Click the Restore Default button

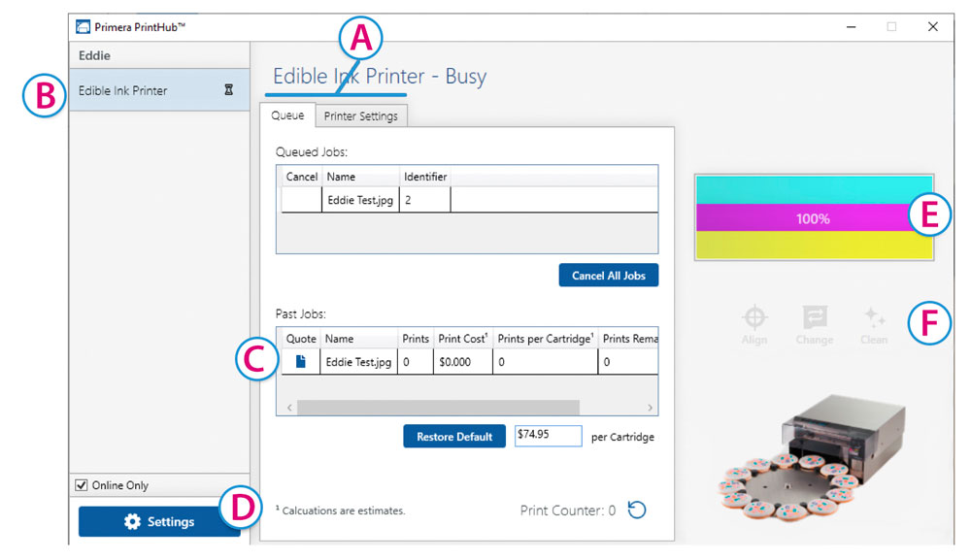point(453,436)
